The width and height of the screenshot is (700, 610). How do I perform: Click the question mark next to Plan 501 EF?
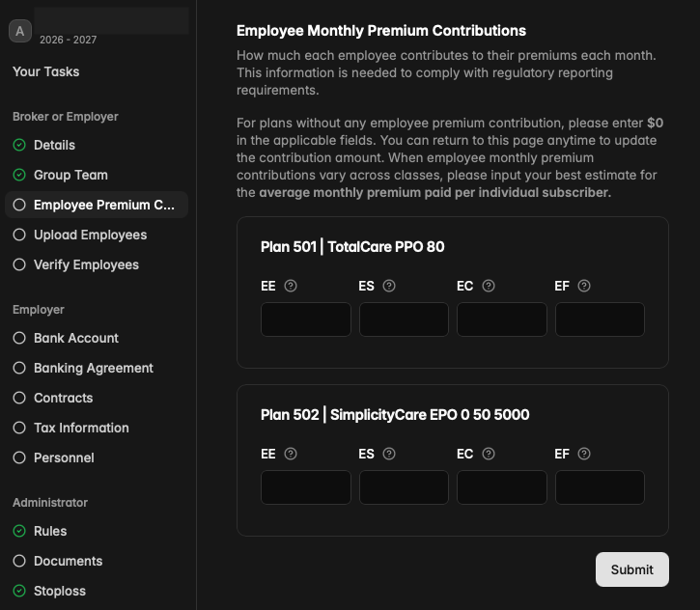(584, 286)
